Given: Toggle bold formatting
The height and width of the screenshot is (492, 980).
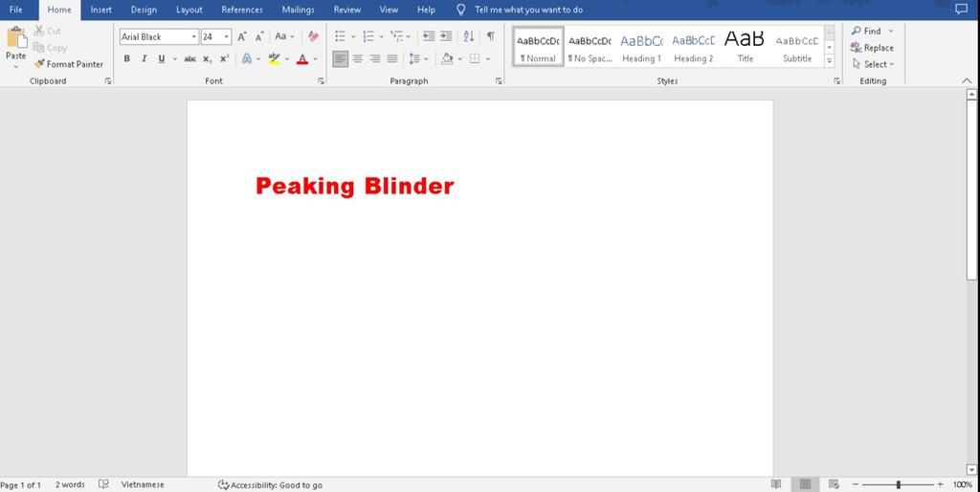Looking at the screenshot, I should [x=127, y=58].
